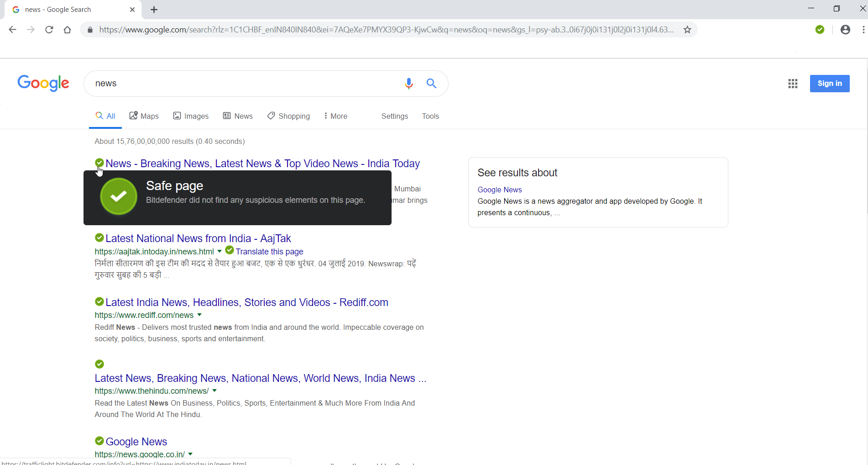Reload the current page

(49, 30)
